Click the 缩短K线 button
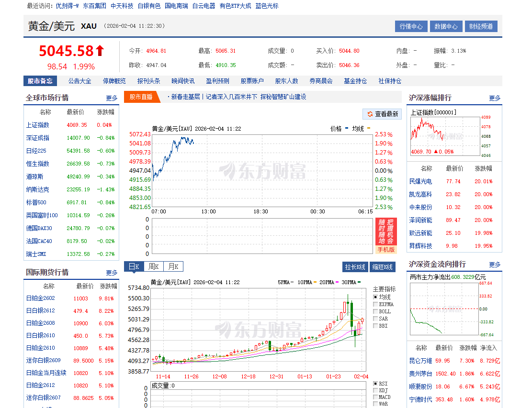 click(x=383, y=267)
